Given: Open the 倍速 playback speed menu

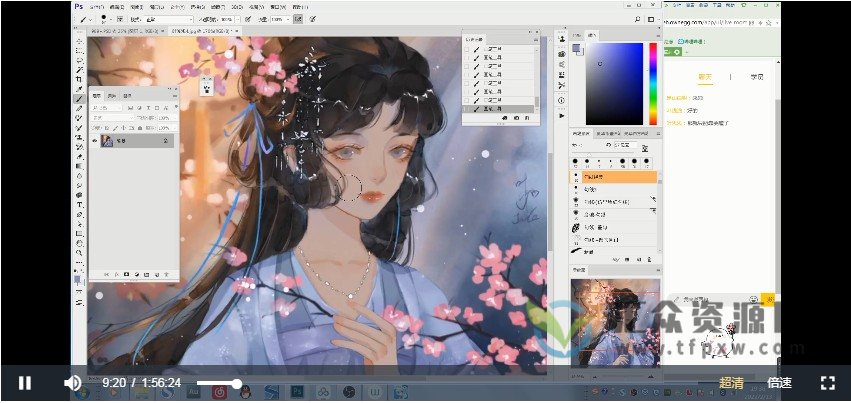Looking at the screenshot, I should tap(779, 383).
